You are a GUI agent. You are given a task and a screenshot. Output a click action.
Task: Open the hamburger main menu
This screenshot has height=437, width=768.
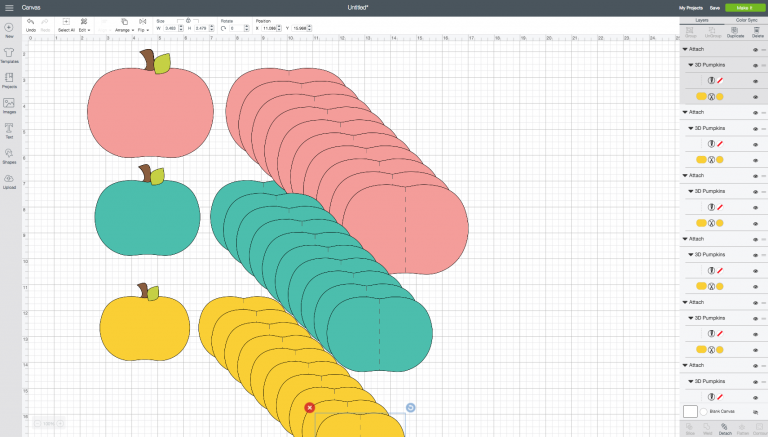[9, 7]
